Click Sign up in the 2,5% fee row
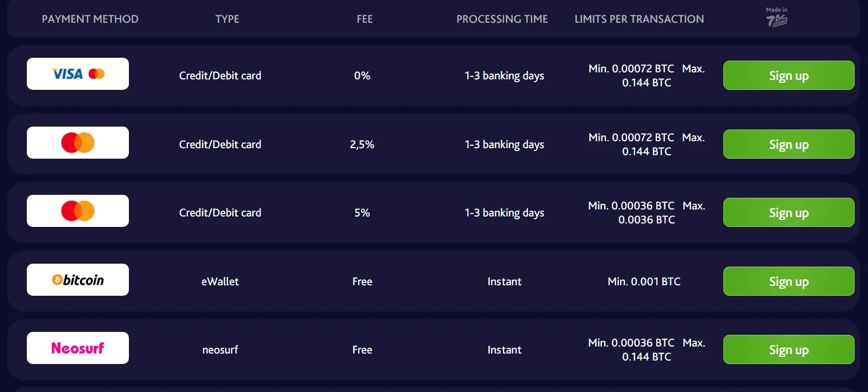Viewport: 868px width, 392px height. (789, 144)
